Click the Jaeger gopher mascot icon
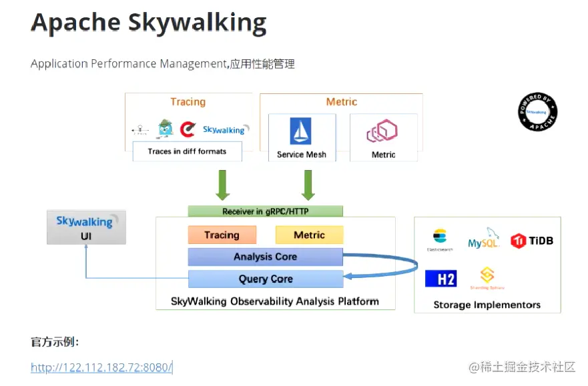This screenshot has height=386, width=588. (x=165, y=129)
